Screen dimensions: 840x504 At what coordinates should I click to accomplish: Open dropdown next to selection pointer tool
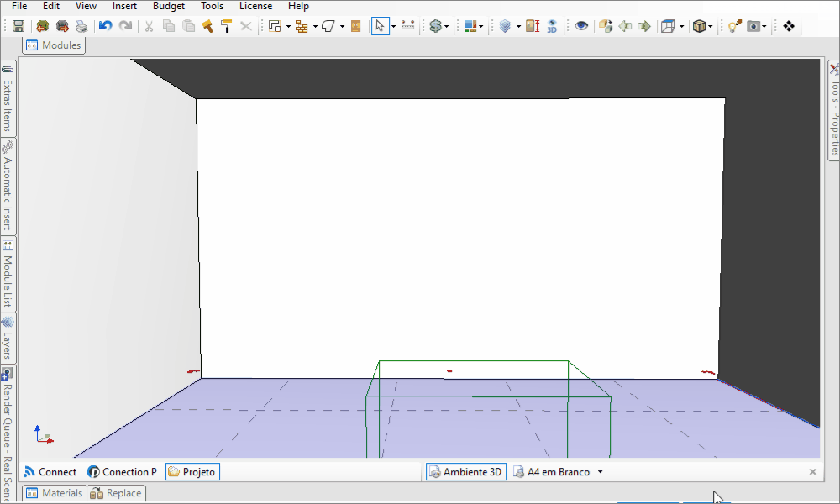pyautogui.click(x=393, y=26)
